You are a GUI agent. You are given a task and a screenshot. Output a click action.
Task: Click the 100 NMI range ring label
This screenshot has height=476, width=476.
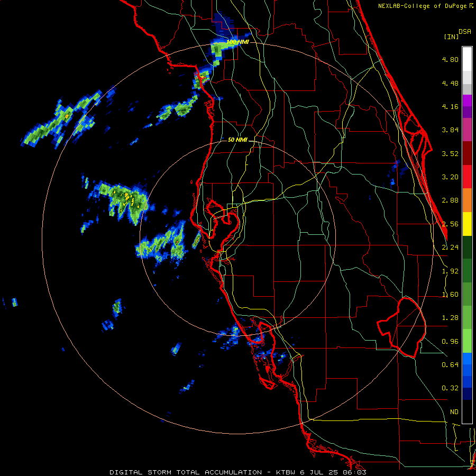(x=237, y=42)
